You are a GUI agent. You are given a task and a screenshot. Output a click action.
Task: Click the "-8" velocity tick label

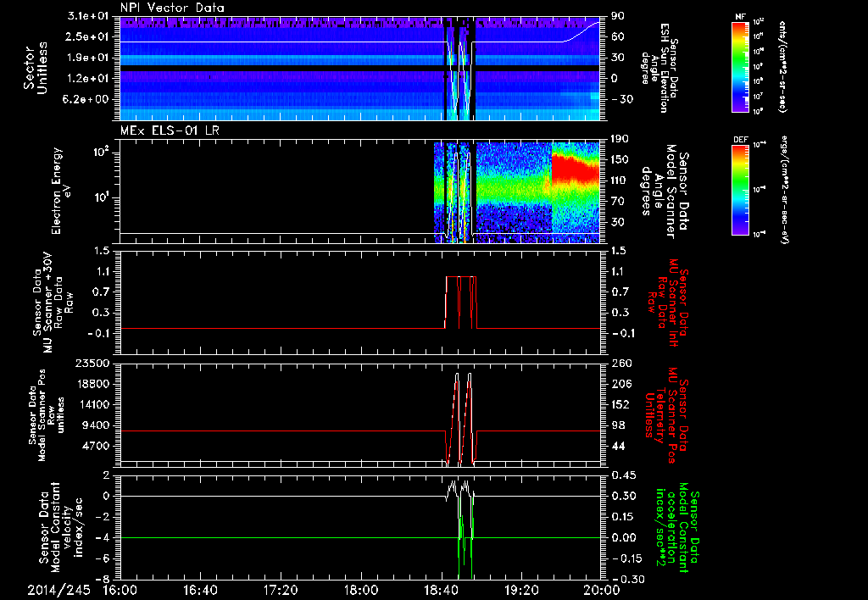[103, 580]
